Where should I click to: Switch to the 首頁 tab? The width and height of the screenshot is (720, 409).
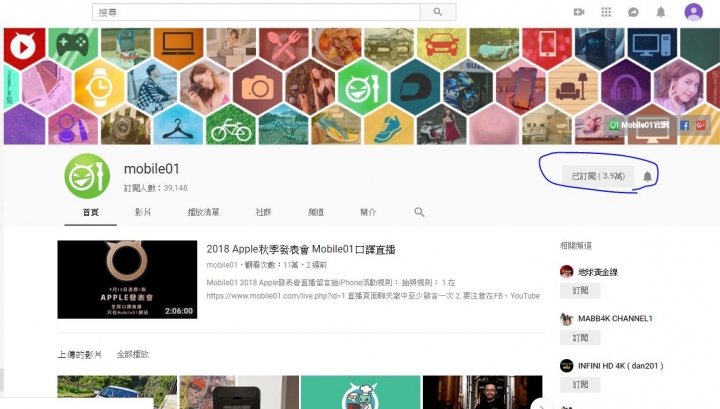click(x=90, y=212)
